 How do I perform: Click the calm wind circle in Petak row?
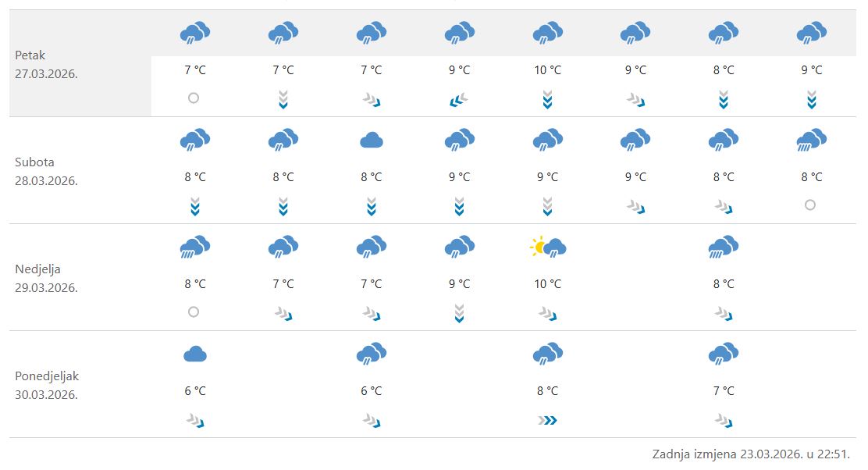[x=194, y=98]
